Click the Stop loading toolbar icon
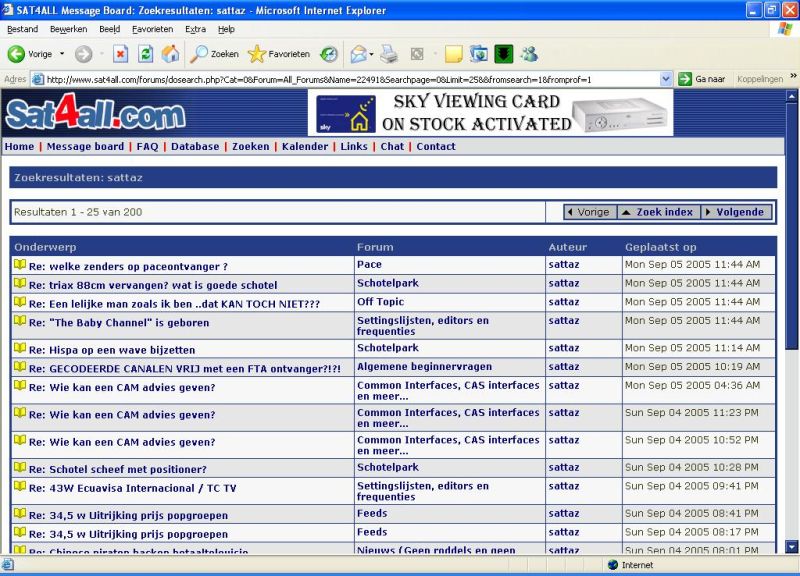 (x=121, y=54)
